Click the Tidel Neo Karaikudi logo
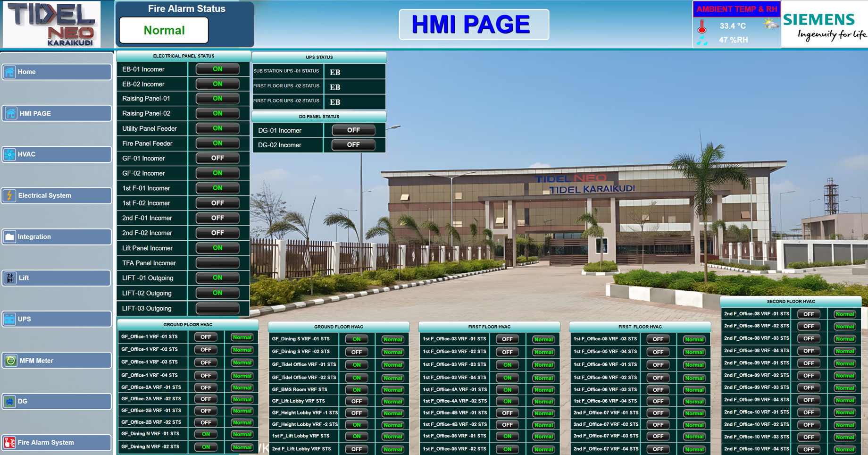868x455 pixels. click(x=51, y=24)
